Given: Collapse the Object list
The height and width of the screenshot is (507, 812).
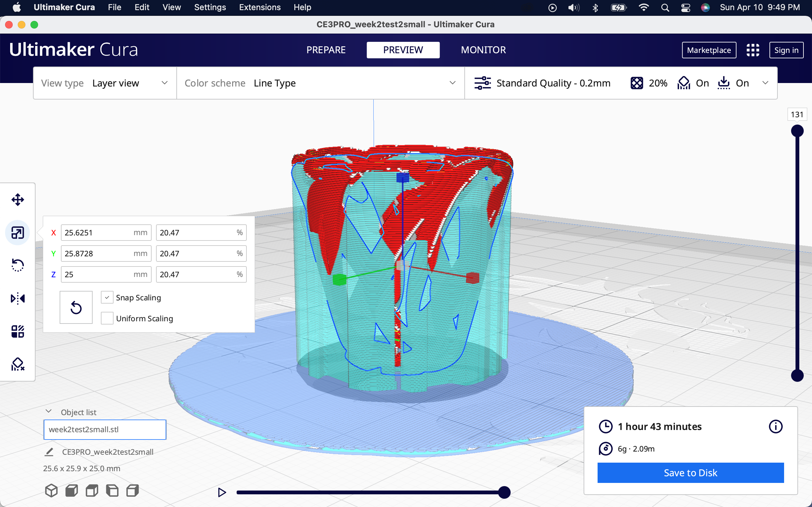Looking at the screenshot, I should coord(49,412).
